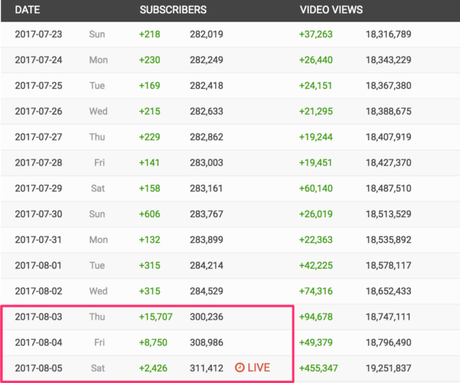Click video views gain +49,379
This screenshot has width=460, height=383.
pyautogui.click(x=316, y=342)
